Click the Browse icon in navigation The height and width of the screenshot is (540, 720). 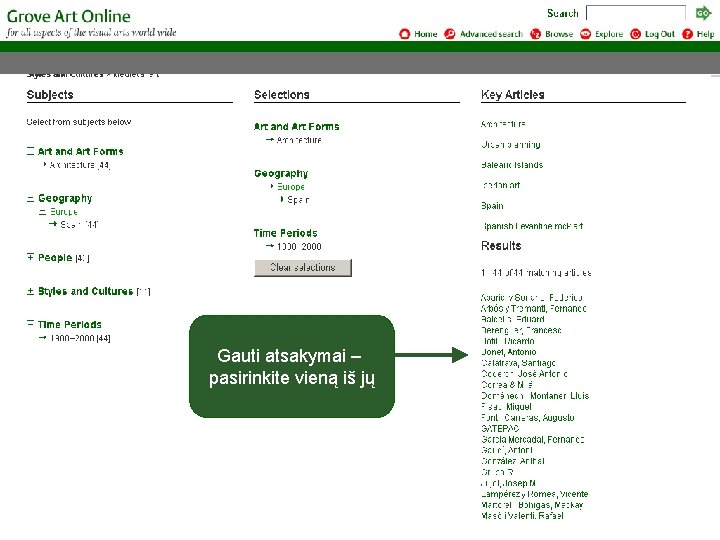pos(535,34)
